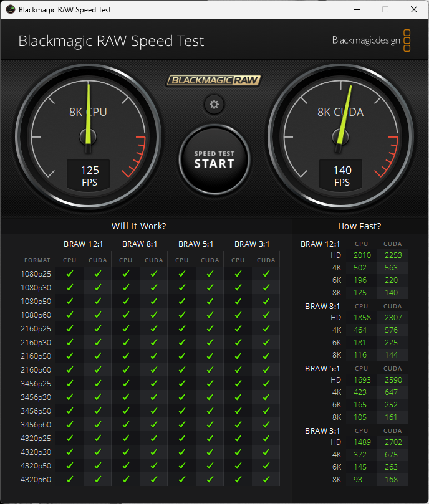Viewport: 429px width, 504px height.
Task: Click the Blackmagicdesign logo
Action: [371, 40]
